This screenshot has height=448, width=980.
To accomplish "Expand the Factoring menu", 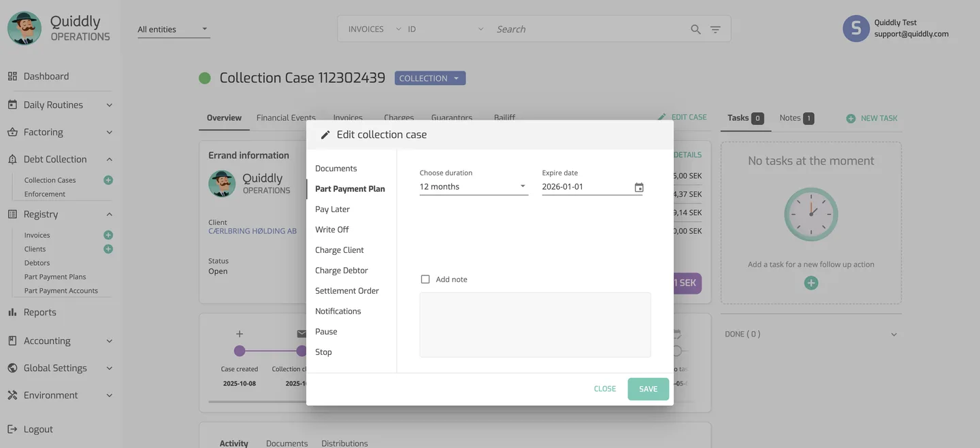I will 109,132.
